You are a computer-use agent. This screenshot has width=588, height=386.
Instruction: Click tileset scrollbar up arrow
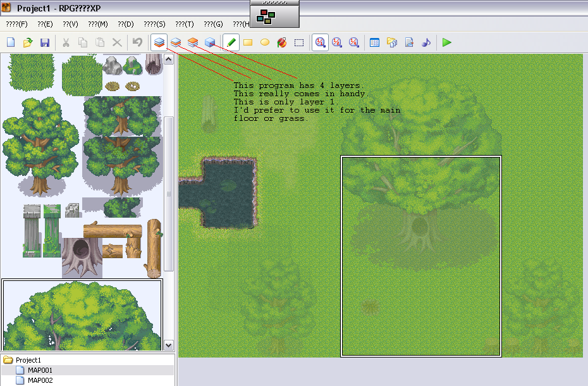click(169, 59)
